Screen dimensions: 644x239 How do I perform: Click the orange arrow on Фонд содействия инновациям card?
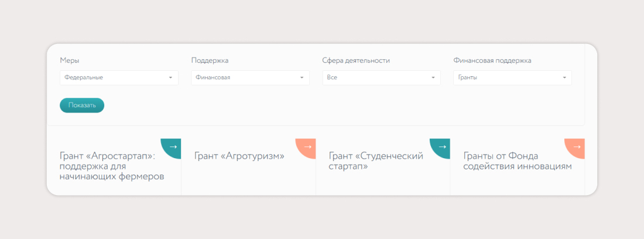(577, 146)
